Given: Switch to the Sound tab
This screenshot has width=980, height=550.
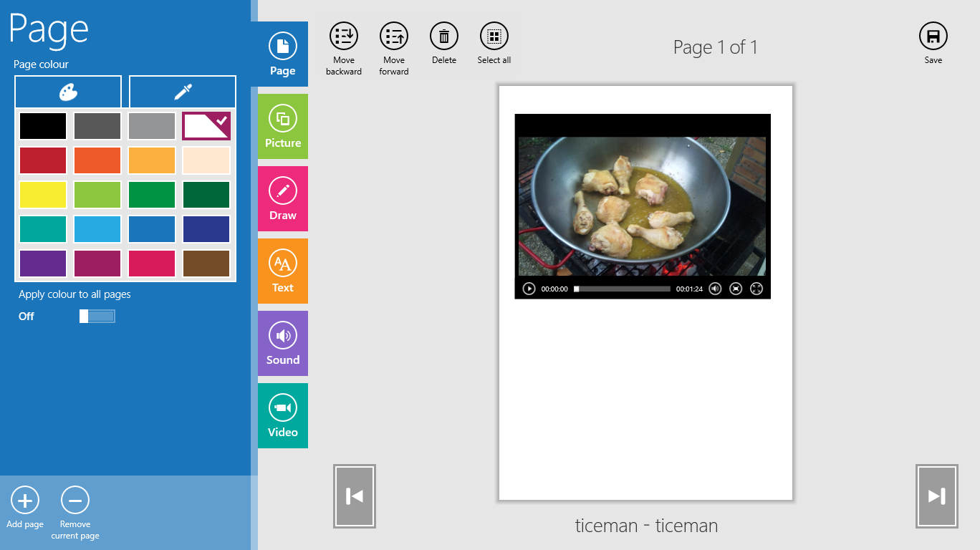Looking at the screenshot, I should click(x=283, y=343).
